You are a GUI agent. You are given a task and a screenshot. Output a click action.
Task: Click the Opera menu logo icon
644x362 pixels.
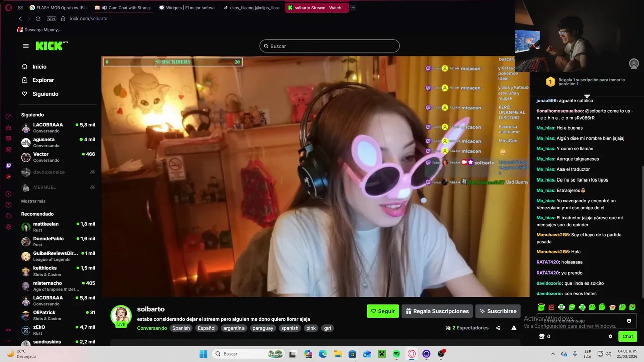pos(8,8)
